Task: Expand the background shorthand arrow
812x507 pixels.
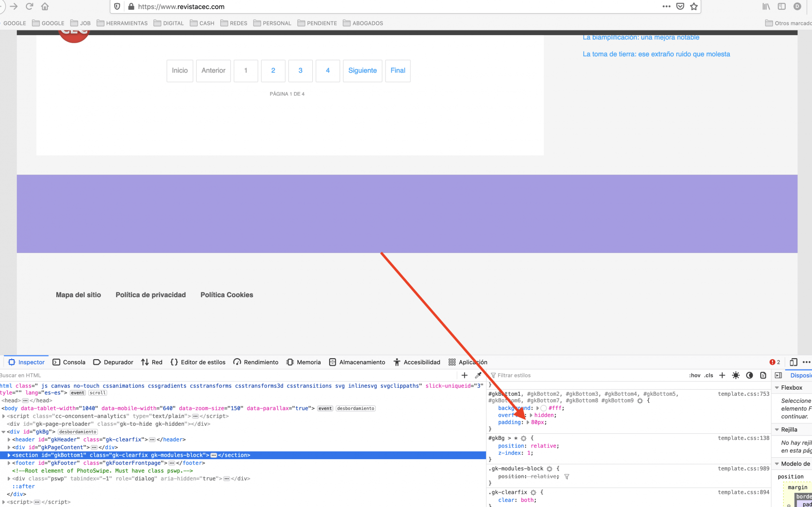Action: tap(538, 408)
